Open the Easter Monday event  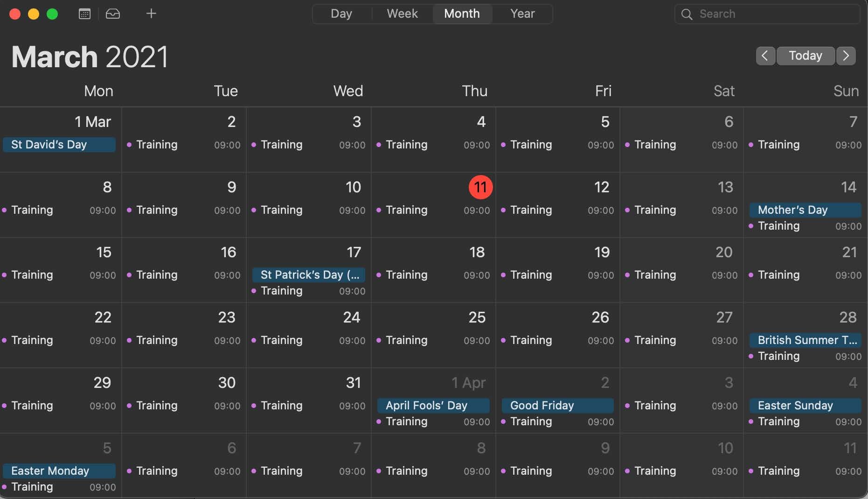pos(59,471)
